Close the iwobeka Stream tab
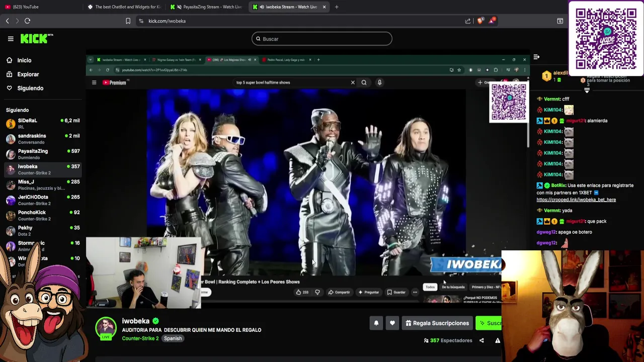Viewport: 644px width, 362px height. click(x=324, y=7)
